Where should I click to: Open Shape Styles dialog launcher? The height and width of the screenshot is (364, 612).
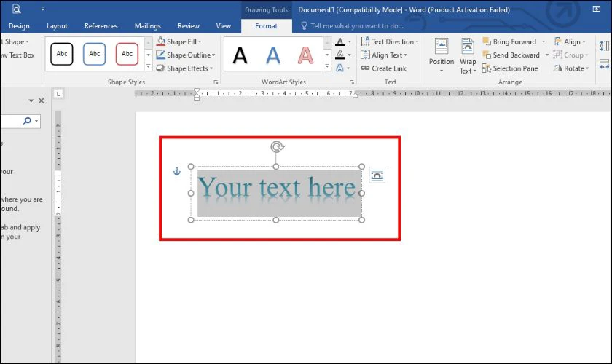tap(216, 82)
